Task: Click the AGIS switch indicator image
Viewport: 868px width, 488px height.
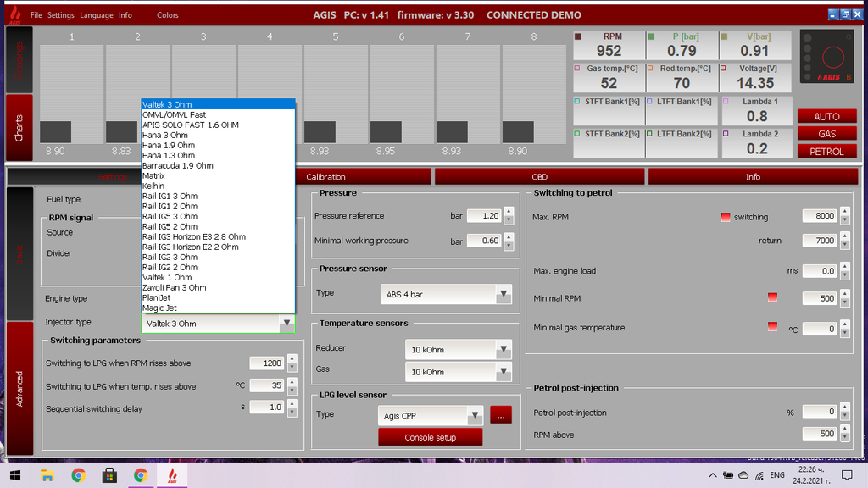Action: tap(827, 57)
